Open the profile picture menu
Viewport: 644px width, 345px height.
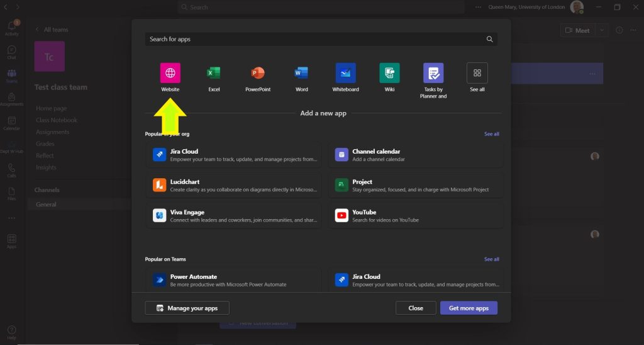pos(577,7)
